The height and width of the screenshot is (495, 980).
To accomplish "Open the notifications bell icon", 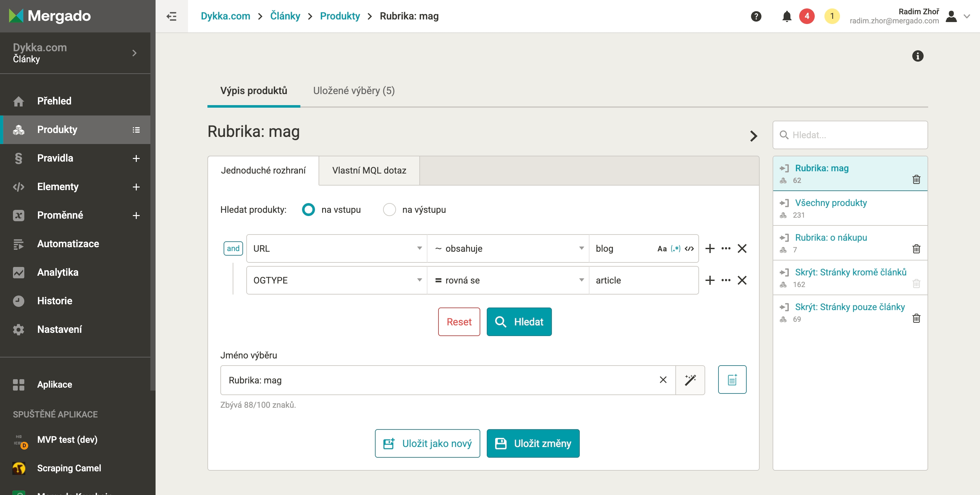I will 787,16.
